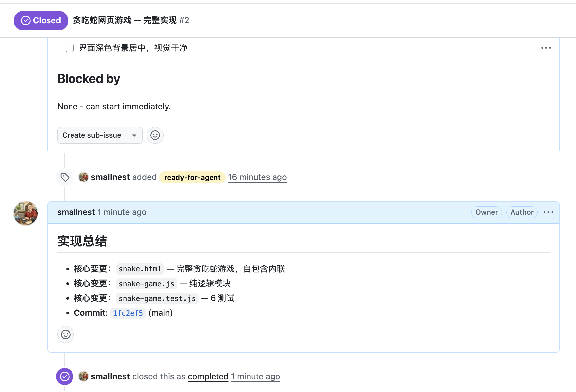Open smallnest profile in the label added event
The image size is (576, 392).
click(x=110, y=177)
